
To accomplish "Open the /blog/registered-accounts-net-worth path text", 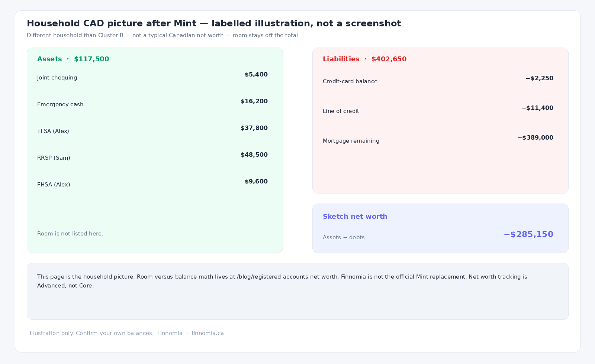I will pos(287,277).
